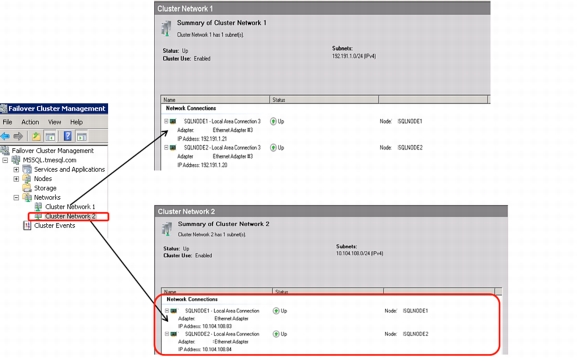The width and height of the screenshot is (578, 361).
Task: Select Storage in the tree
Action: pos(45,188)
